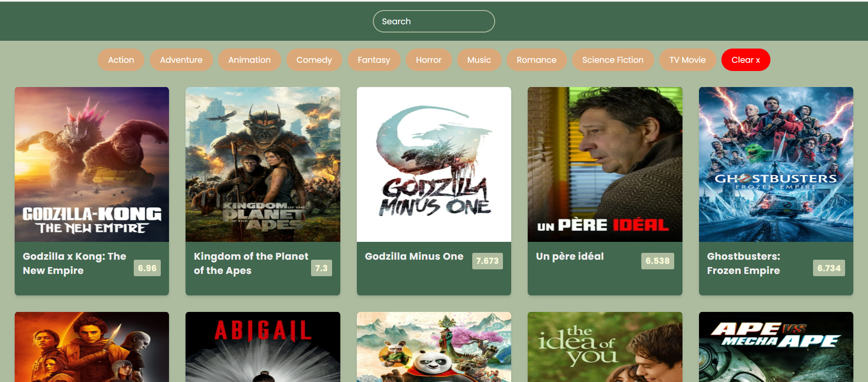Click the 7.3 rating badge
This screenshot has height=382, width=868.
coord(322,268)
